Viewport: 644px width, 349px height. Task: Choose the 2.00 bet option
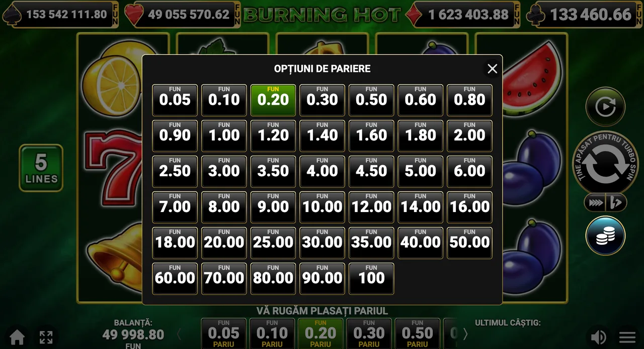tap(469, 136)
